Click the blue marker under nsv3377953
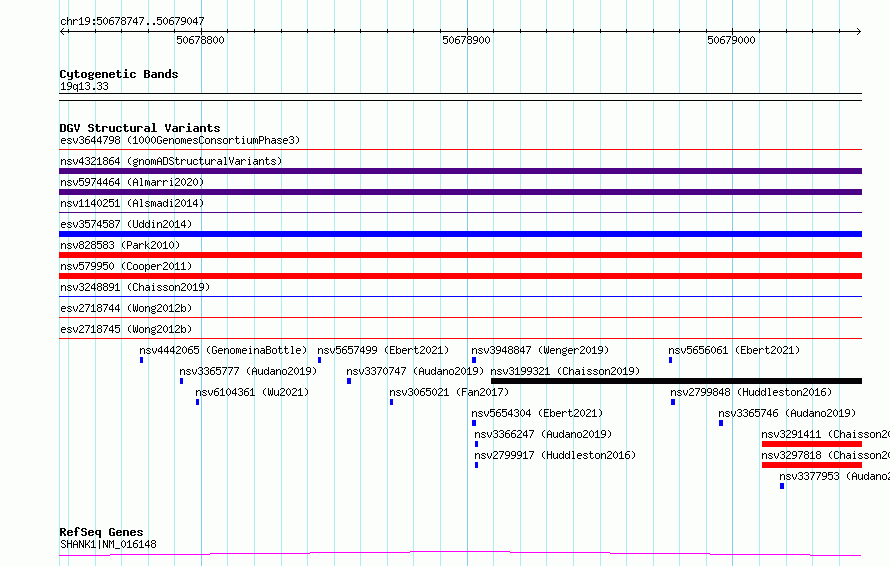Image resolution: width=890 pixels, height=566 pixels. pos(782,486)
